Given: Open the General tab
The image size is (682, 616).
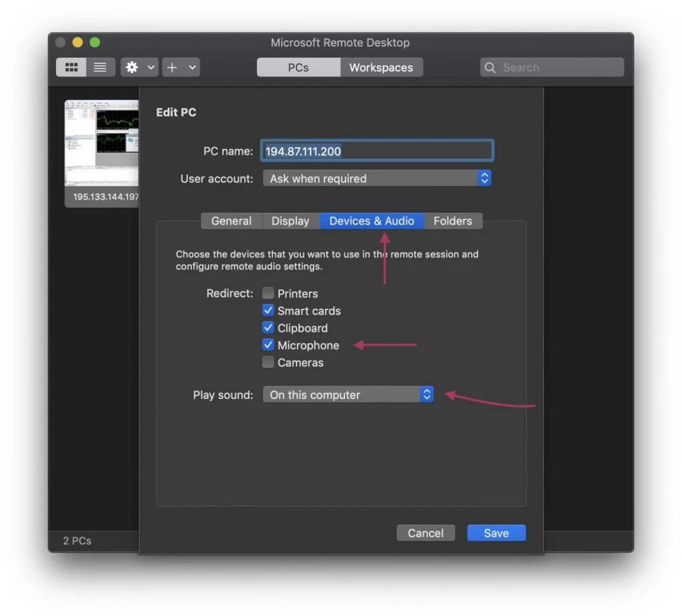Looking at the screenshot, I should point(231,221).
